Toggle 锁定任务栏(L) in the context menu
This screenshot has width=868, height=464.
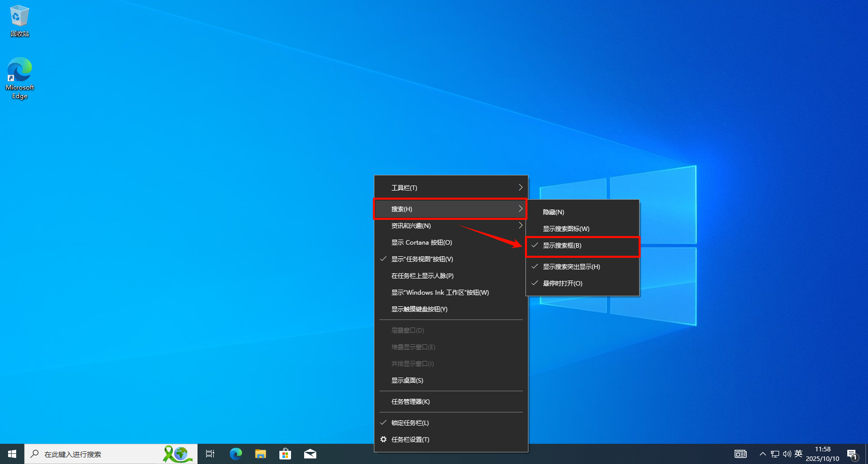pos(410,423)
